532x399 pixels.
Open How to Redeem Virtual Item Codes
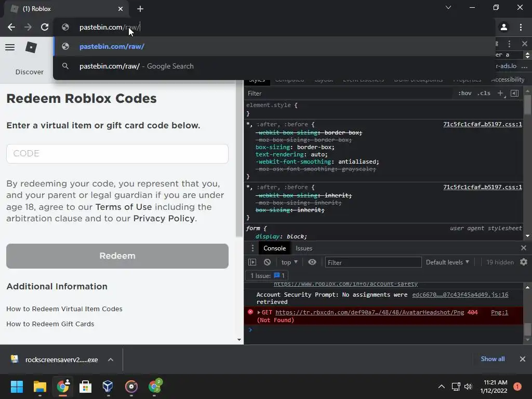tap(64, 309)
